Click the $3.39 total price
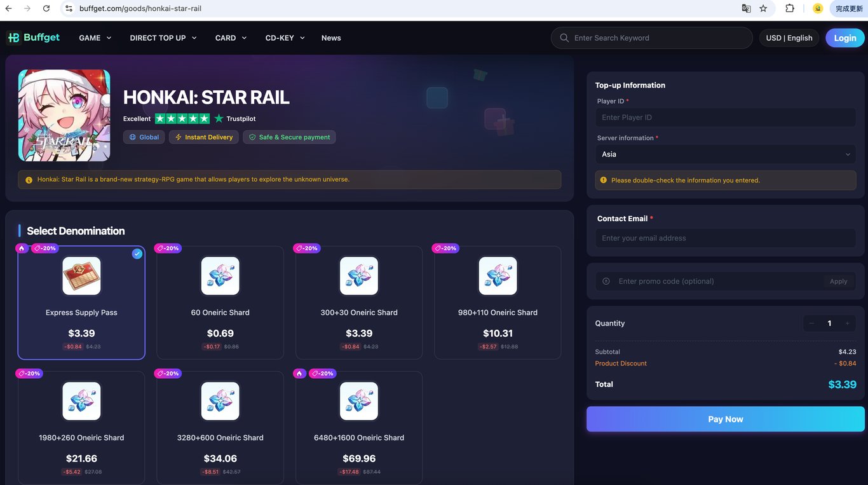The width and height of the screenshot is (868, 485). tap(843, 385)
